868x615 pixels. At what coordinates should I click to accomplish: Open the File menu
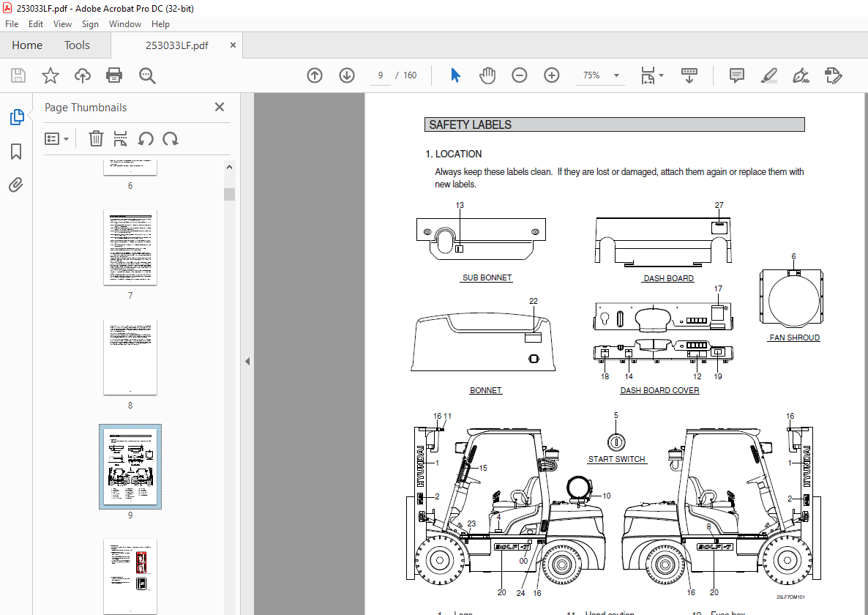point(12,24)
